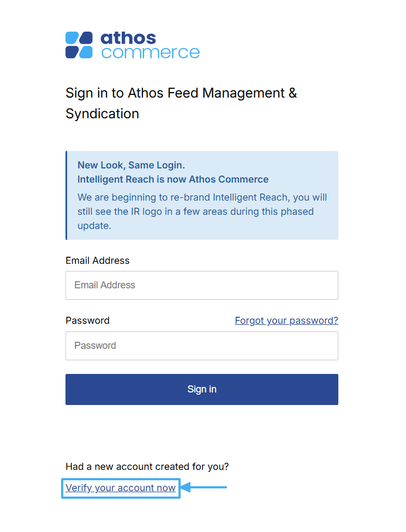Screen dimensions: 406x532
Task: Click "Had a new account created for you?" text
Action: pos(147,467)
